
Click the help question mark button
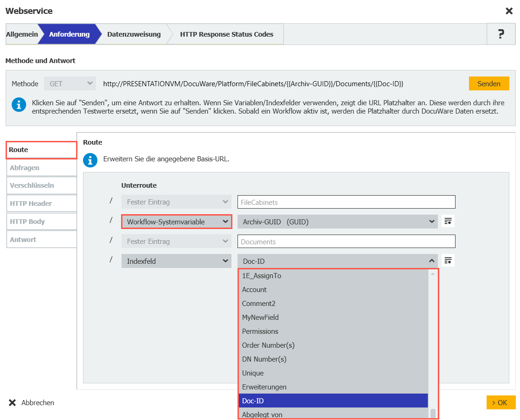pyautogui.click(x=501, y=34)
